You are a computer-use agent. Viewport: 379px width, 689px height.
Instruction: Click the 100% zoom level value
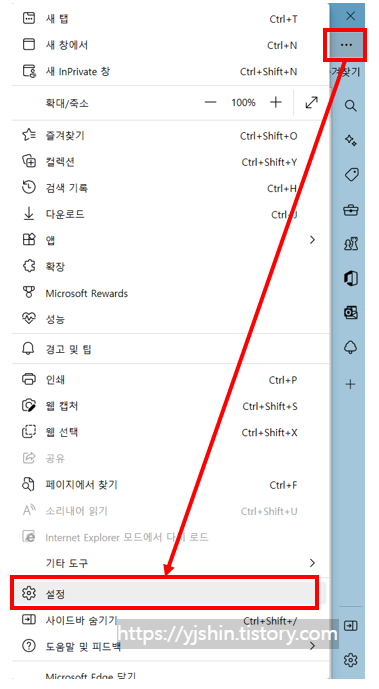pyautogui.click(x=243, y=103)
